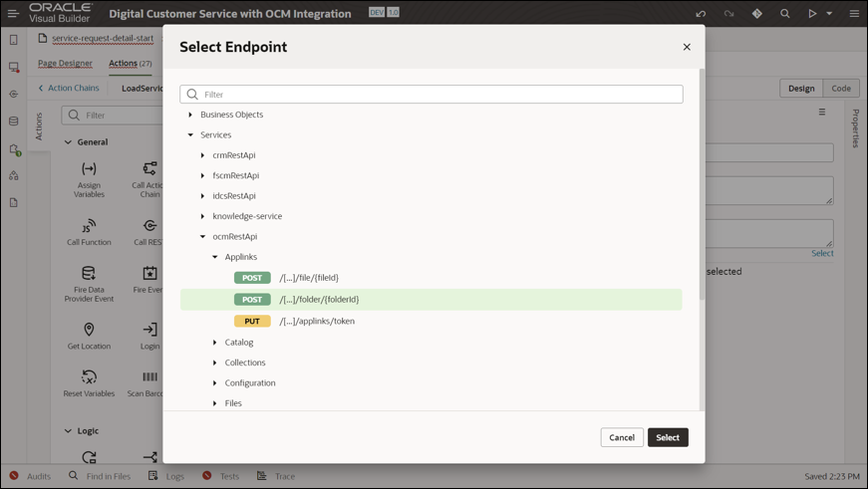Open Find in Files in status bar
This screenshot has height=489, width=868.
click(x=100, y=476)
